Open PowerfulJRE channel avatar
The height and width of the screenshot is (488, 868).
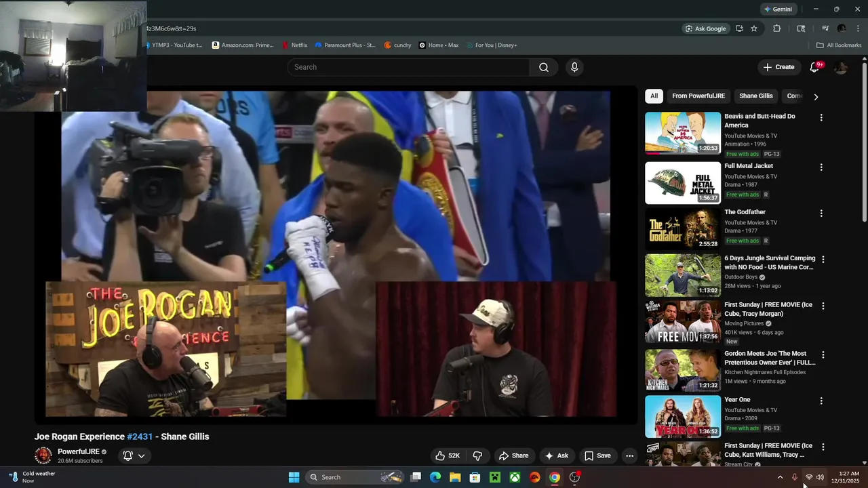pyautogui.click(x=43, y=455)
